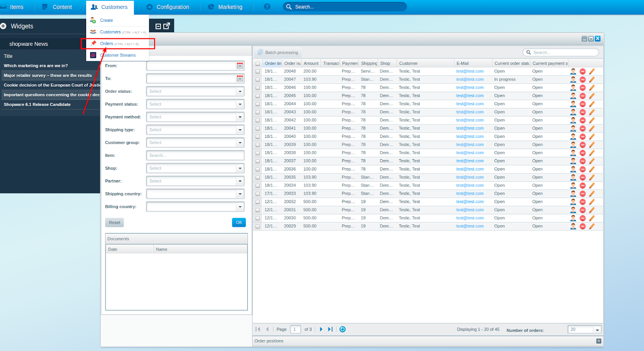Delete order 20030 with red icon
Screen dimensions: 644x351
pos(582,218)
